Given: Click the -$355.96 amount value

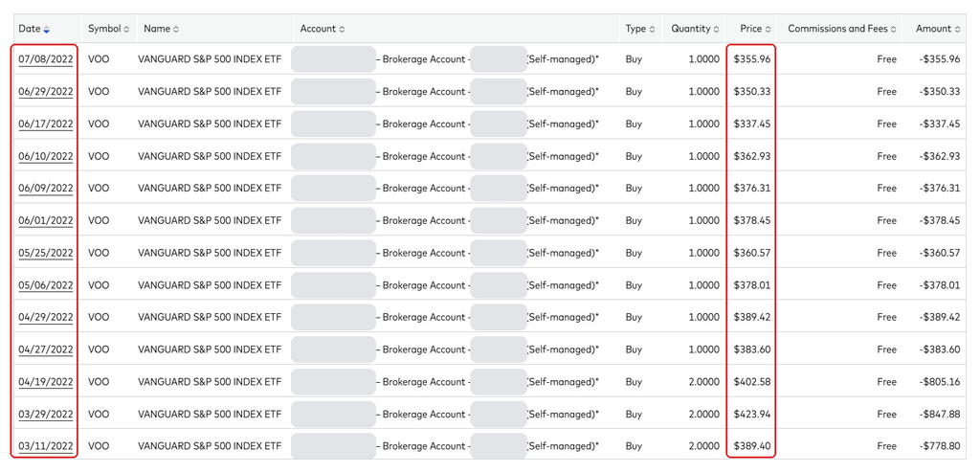Looking at the screenshot, I should coord(940,59).
